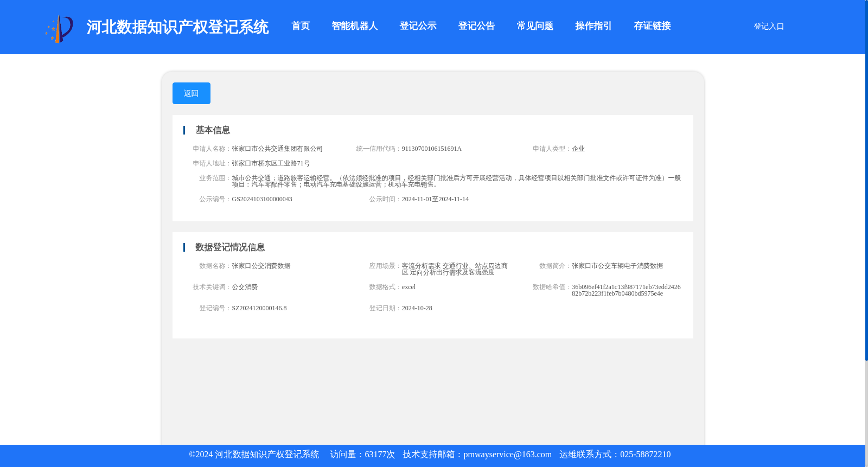The image size is (868, 467).
Task: Open the 常见问题 menu item
Action: [535, 26]
